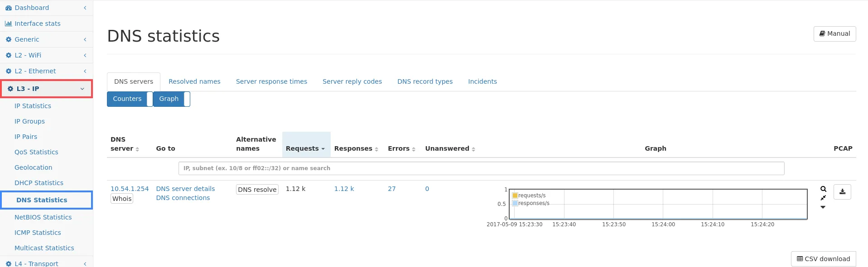Expand the Generic menu chevron
Viewport: 868px width, 267px height.
point(85,39)
